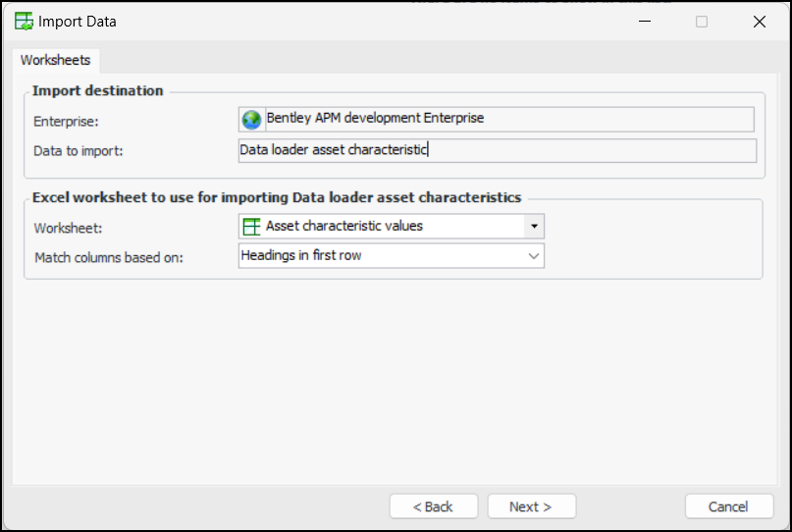Click the Worksheet: label
Image resolution: width=792 pixels, height=532 pixels.
coord(67,228)
